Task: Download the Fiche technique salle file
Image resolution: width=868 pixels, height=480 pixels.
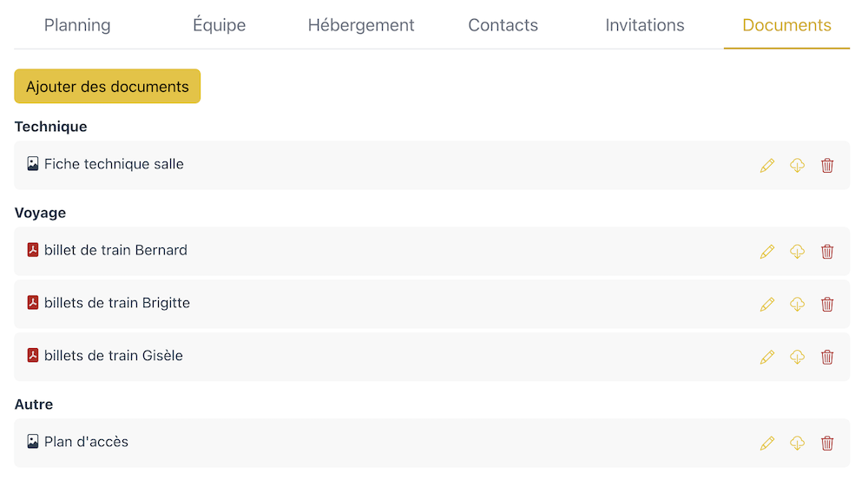Action: [x=797, y=165]
